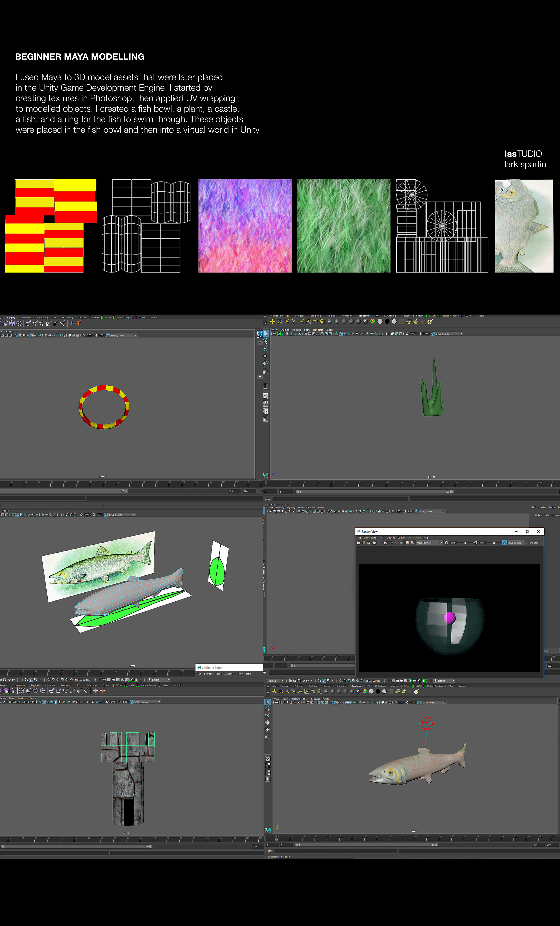
Task: Switch to Animation shelf tab in ring pane
Action: pos(26,318)
